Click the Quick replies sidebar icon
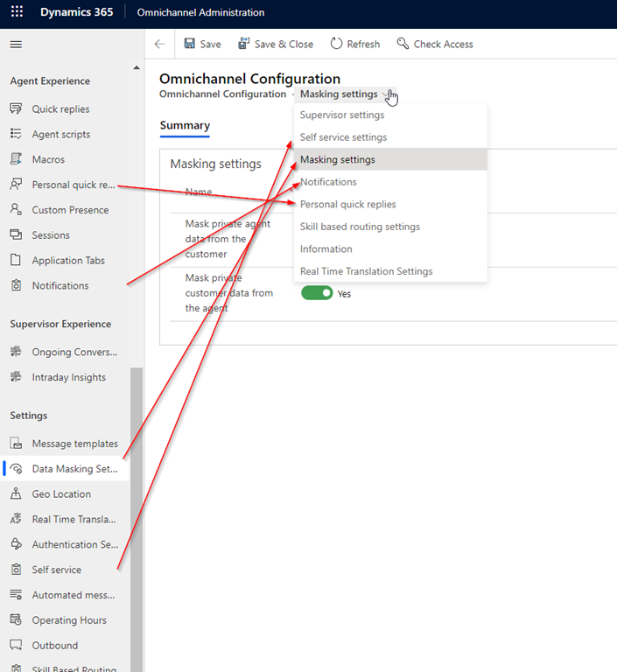617x672 pixels. pyautogui.click(x=16, y=108)
